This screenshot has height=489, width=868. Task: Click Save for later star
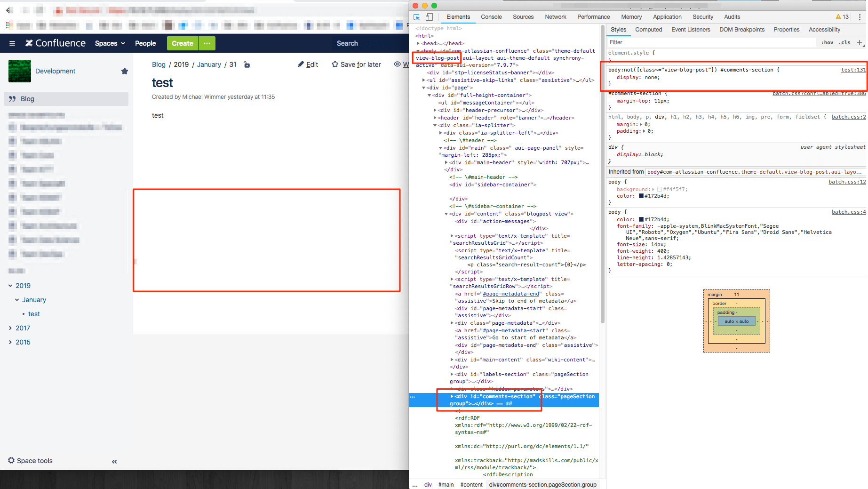tap(356, 64)
